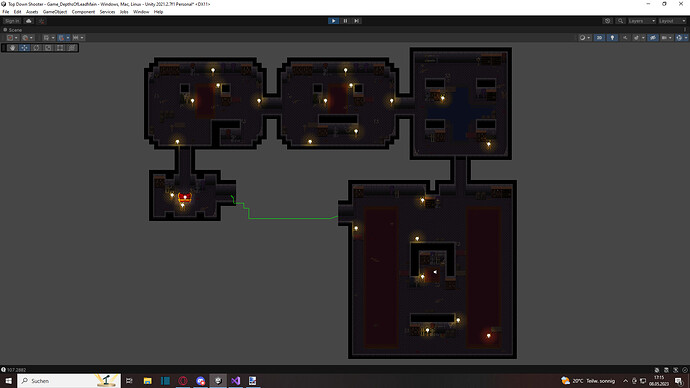Open the Layers dropdown
This screenshot has width=690, height=388.
642,21
